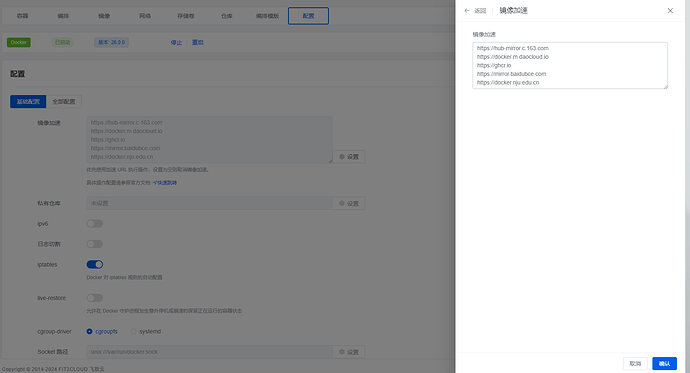Close the 镜像加速 drawer with the X icon
690x373 pixels.
tap(670, 11)
